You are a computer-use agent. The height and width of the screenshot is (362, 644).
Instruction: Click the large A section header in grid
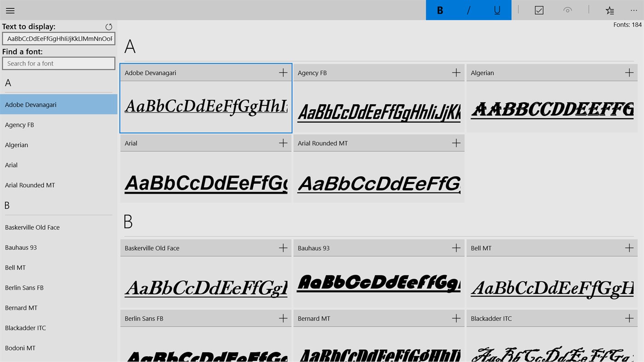[130, 46]
